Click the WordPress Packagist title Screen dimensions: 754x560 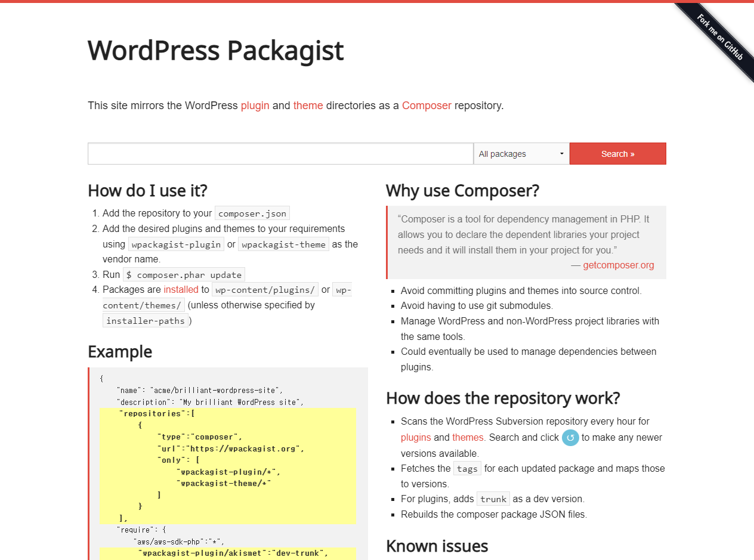click(216, 51)
